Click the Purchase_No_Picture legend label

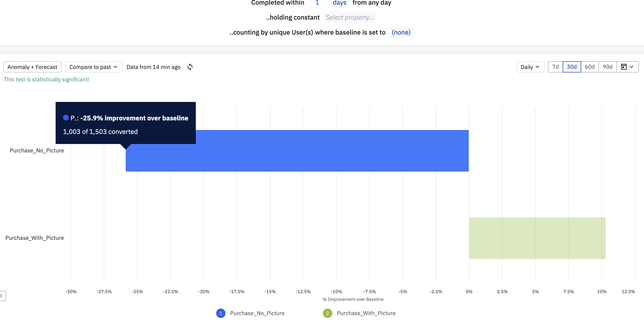[257, 313]
